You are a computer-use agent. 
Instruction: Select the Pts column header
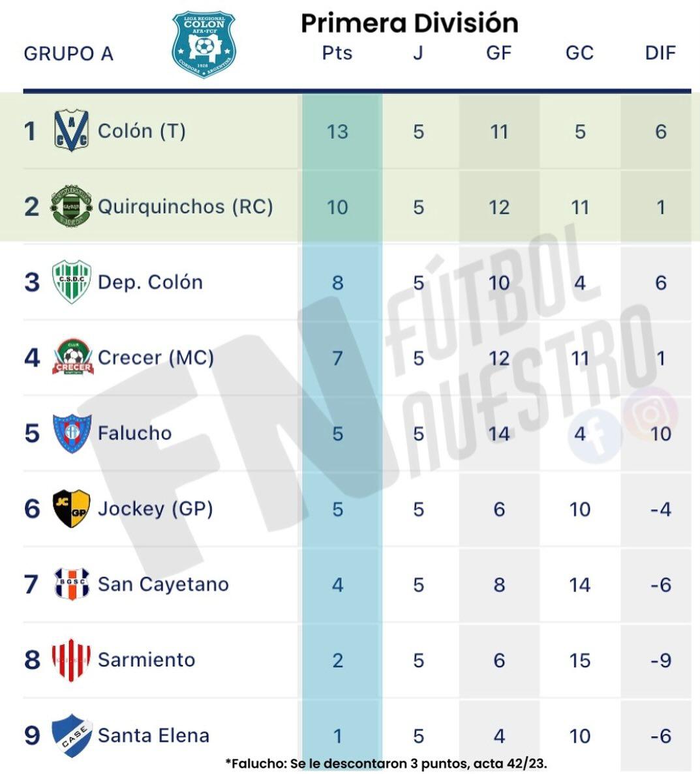[x=337, y=53]
